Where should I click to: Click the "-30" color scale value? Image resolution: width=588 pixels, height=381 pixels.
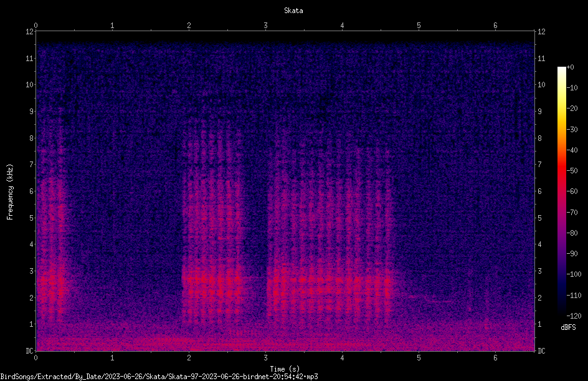click(x=572, y=130)
